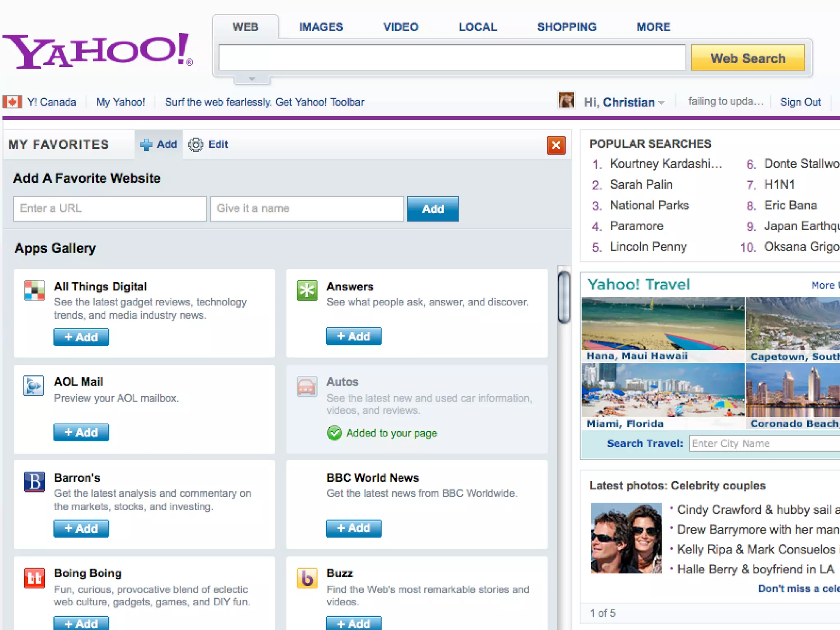Open popular search Eric Bana
The image size is (840, 630).
(x=790, y=205)
